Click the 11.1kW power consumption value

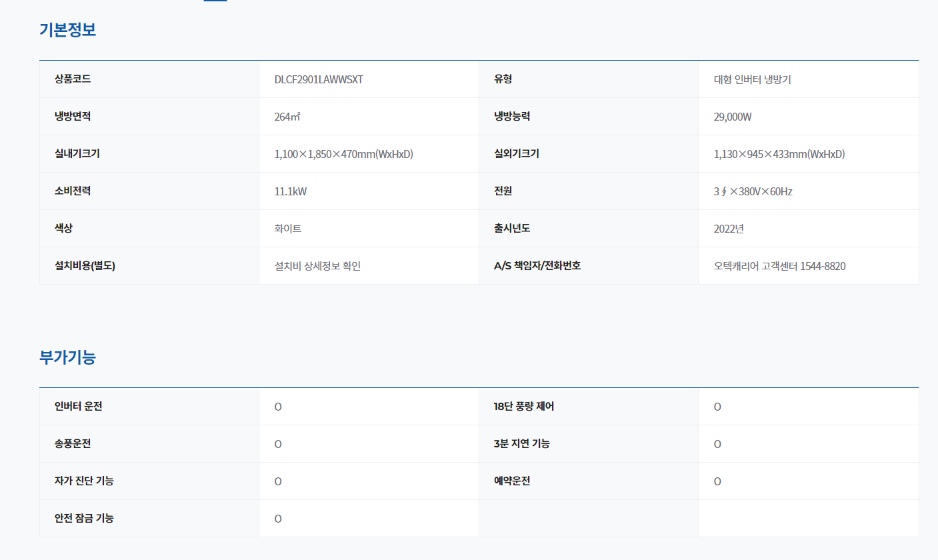[291, 191]
